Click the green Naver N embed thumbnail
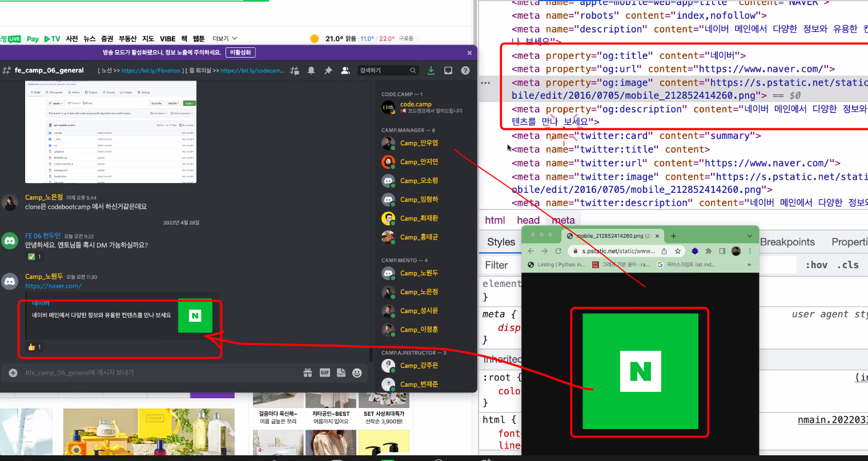 [x=195, y=316]
